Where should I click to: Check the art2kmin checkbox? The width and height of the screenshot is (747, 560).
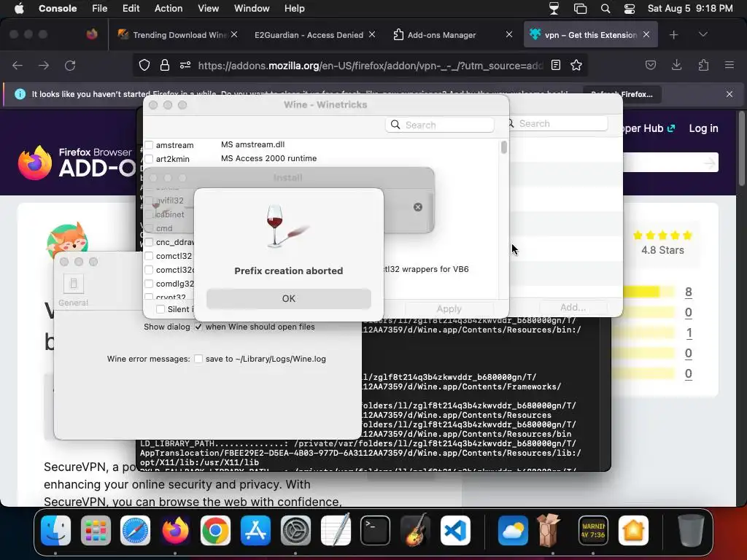pos(149,158)
